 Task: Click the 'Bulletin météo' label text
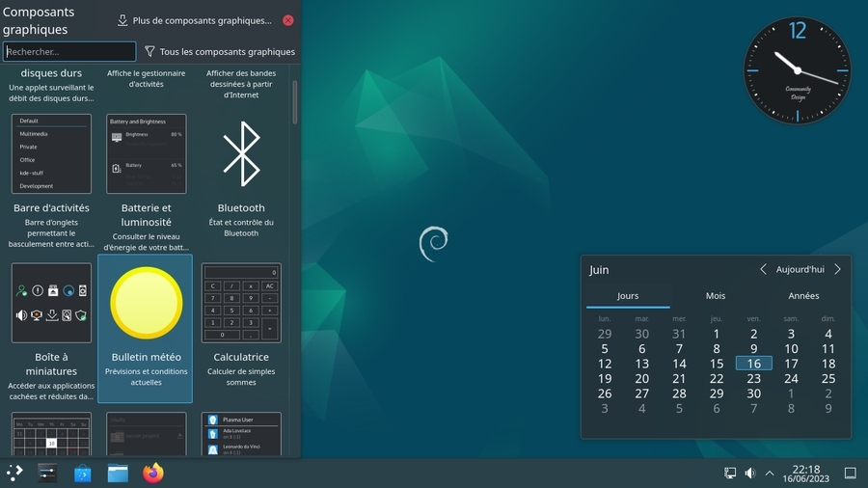click(x=147, y=357)
